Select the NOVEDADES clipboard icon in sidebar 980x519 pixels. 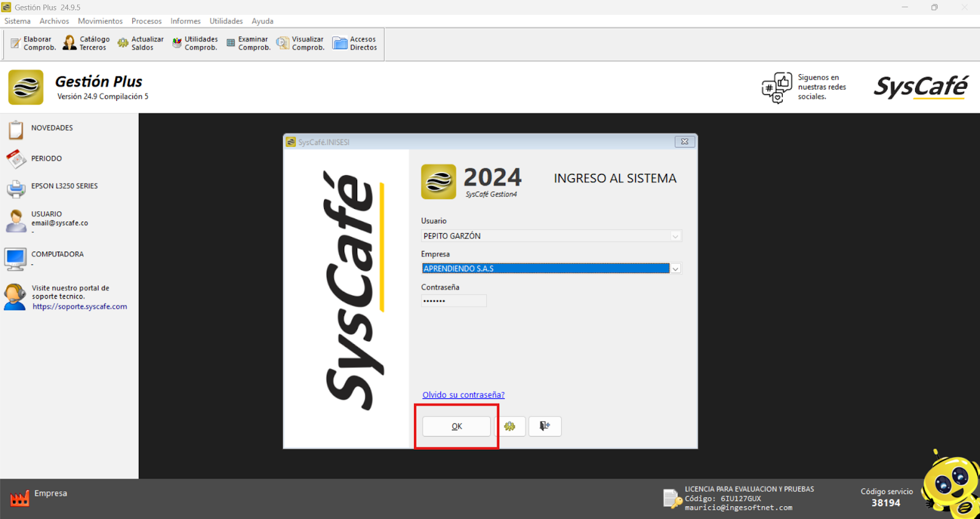[x=16, y=130]
